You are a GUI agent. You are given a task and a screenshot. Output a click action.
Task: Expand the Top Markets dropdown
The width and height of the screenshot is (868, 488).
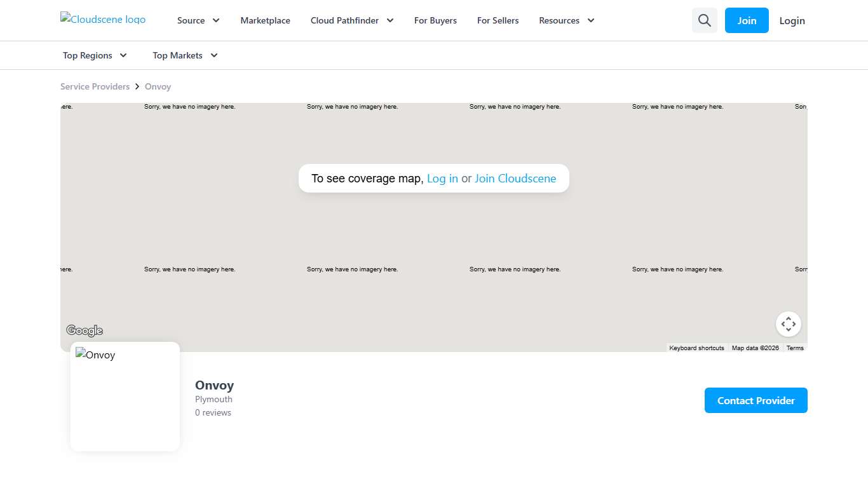184,55
